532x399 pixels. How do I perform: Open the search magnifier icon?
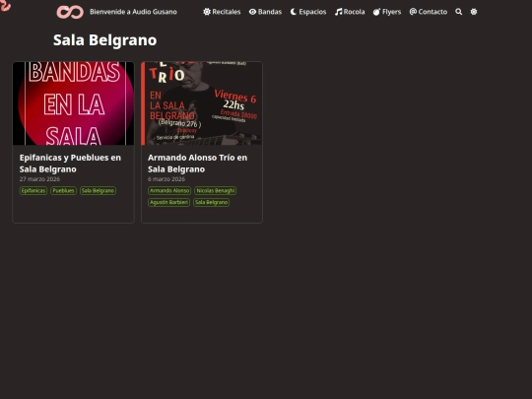(458, 12)
